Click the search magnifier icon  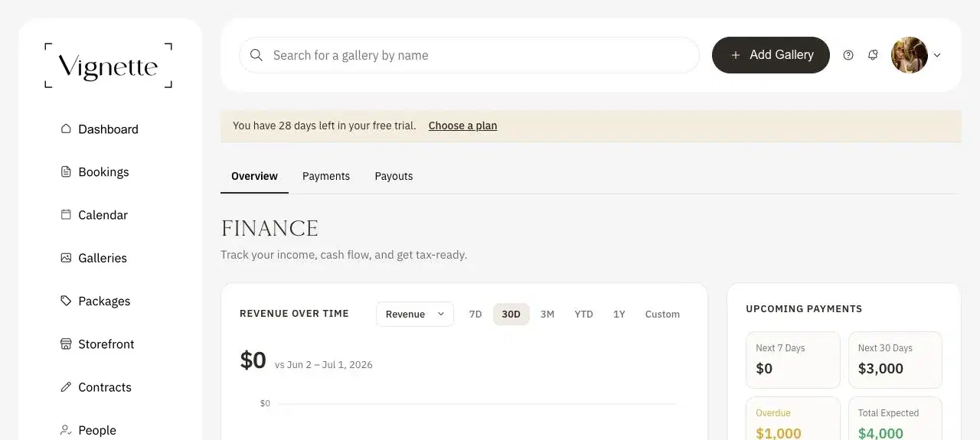(256, 55)
